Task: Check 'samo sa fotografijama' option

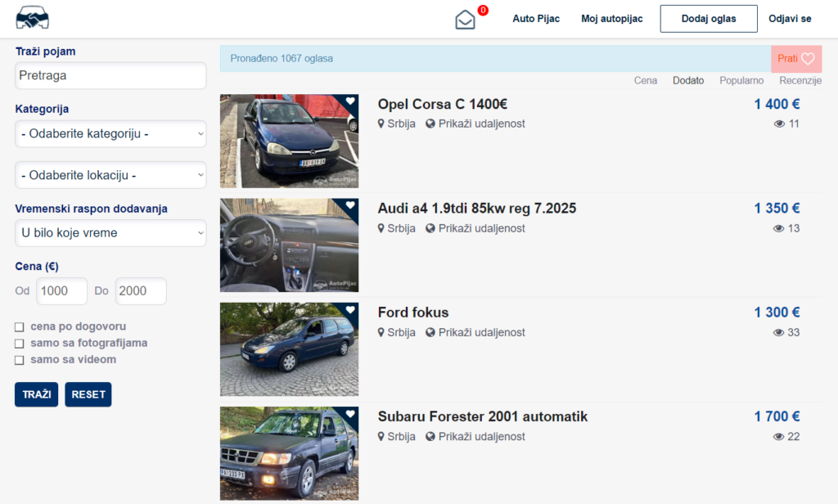Action: (x=20, y=344)
